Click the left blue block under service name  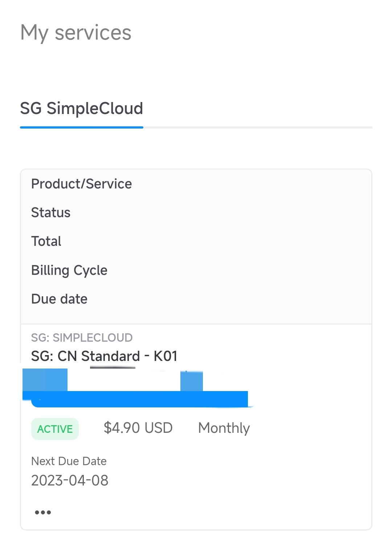pyautogui.click(x=45, y=379)
